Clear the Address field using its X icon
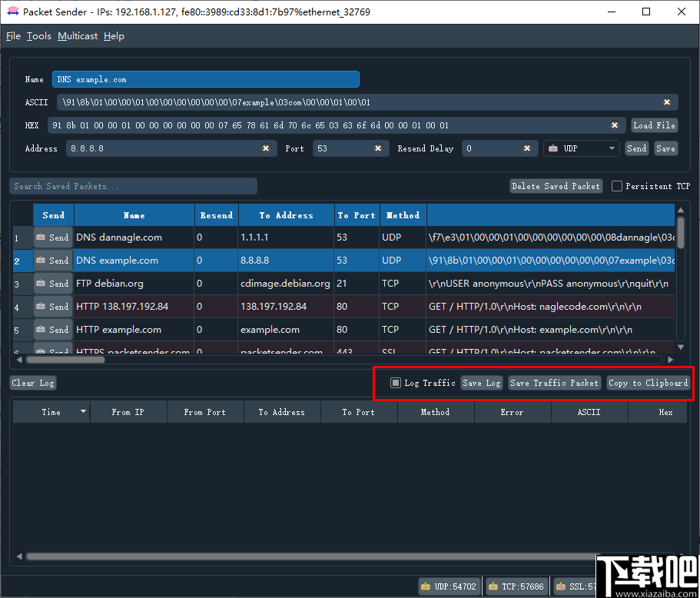 point(266,148)
